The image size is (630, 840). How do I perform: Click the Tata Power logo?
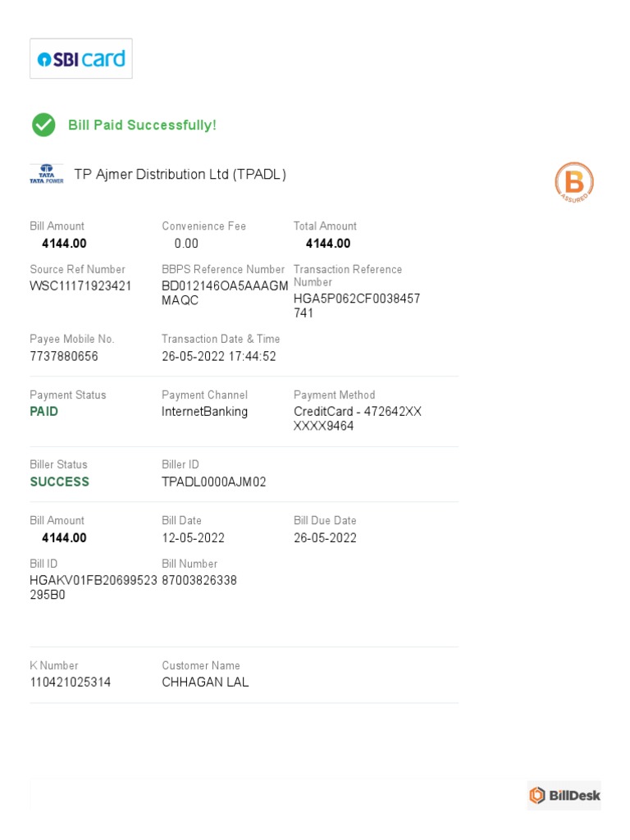[47, 174]
